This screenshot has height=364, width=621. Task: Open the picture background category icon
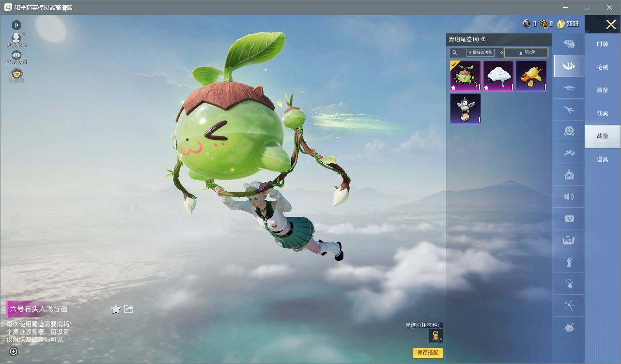(x=569, y=241)
